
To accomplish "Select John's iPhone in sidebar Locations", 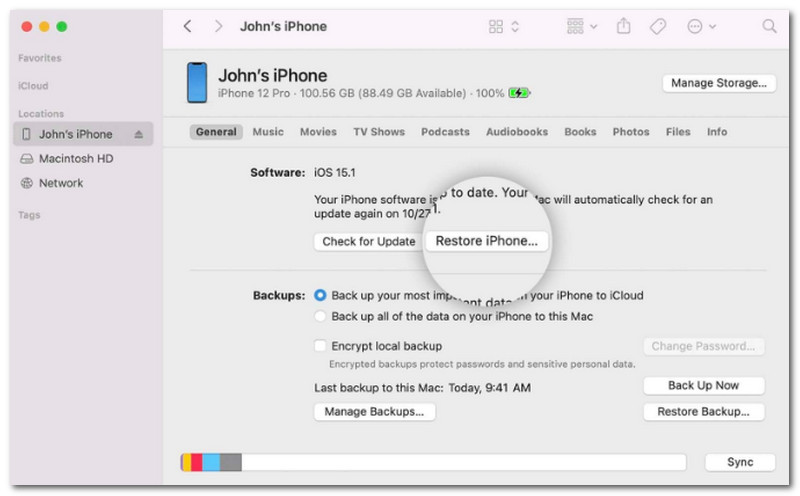I will [83, 134].
